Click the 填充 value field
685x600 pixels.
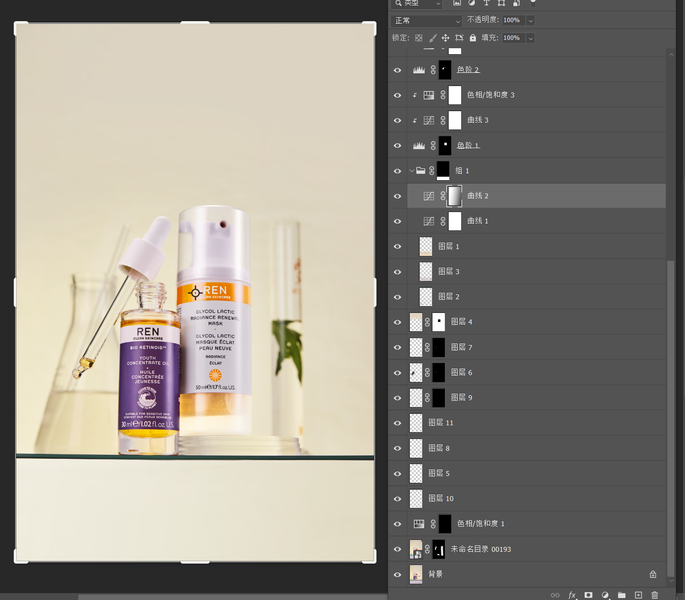click(514, 38)
